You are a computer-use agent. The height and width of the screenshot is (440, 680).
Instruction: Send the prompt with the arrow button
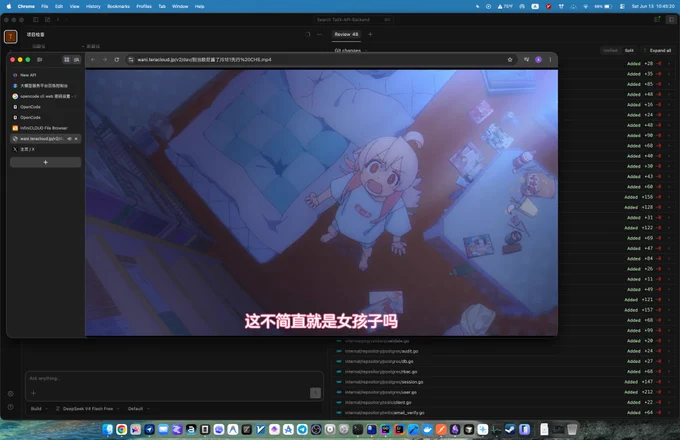pyautogui.click(x=315, y=393)
